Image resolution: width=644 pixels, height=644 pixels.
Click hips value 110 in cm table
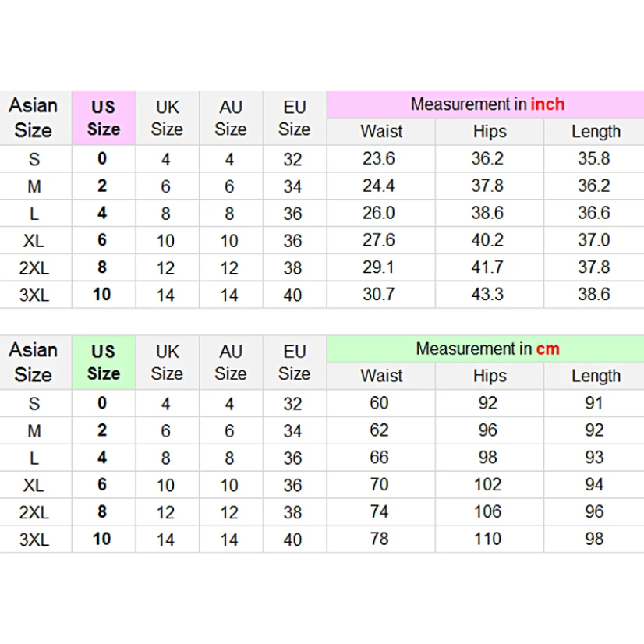click(487, 539)
